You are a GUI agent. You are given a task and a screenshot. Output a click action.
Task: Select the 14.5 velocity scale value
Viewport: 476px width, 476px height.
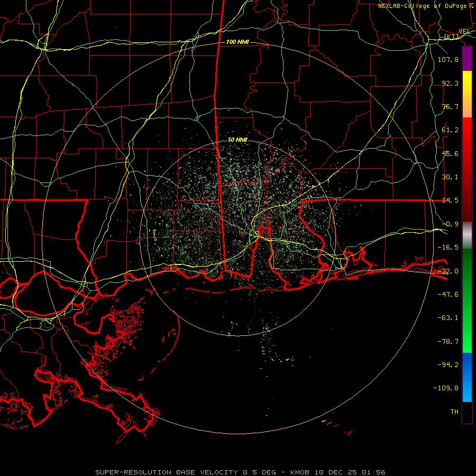coord(450,200)
